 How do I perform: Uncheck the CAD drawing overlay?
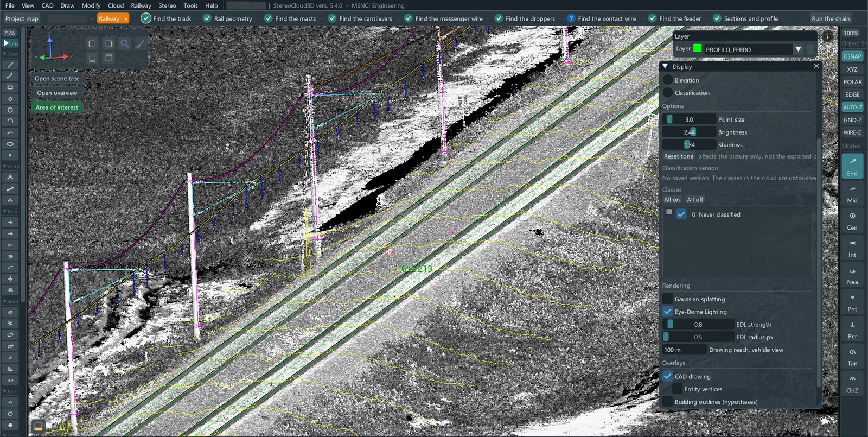pyautogui.click(x=668, y=376)
